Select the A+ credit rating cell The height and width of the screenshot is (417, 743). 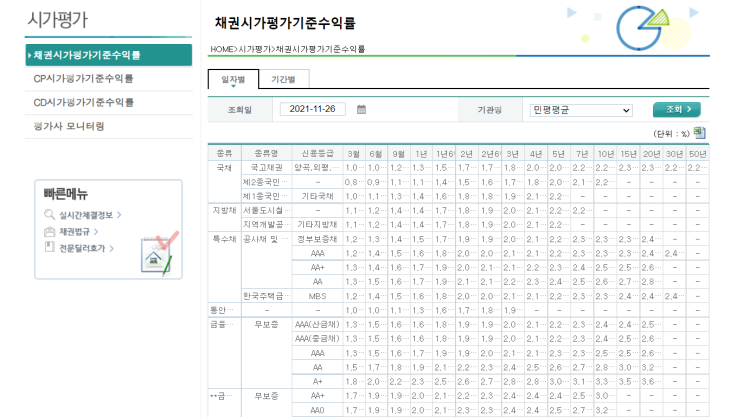[x=317, y=381]
